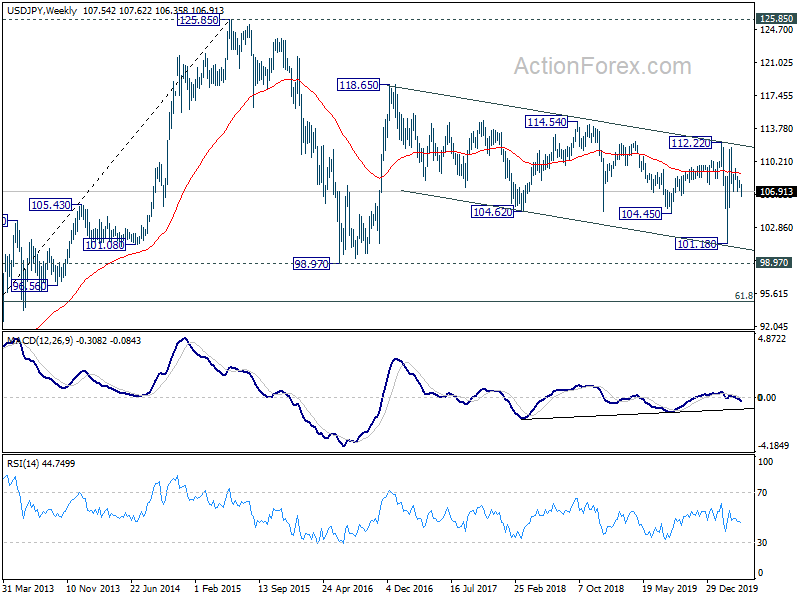This screenshot has height=600, width=800.
Task: Click the 121.025 price axis value
Action: point(777,63)
